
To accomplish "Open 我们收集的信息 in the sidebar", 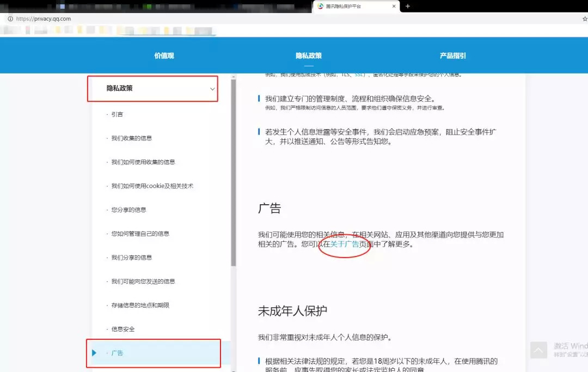I will 131,138.
